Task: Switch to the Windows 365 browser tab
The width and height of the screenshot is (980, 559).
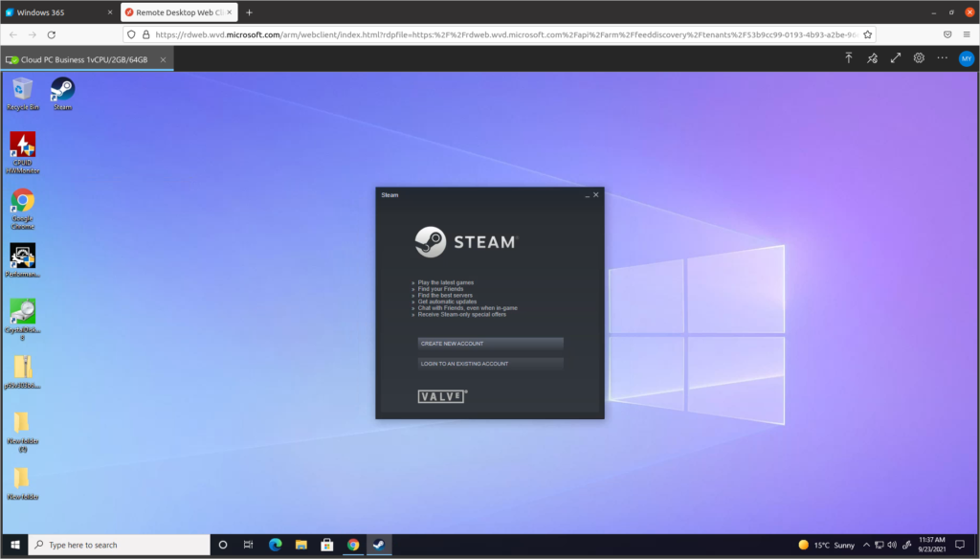Action: pyautogui.click(x=59, y=12)
